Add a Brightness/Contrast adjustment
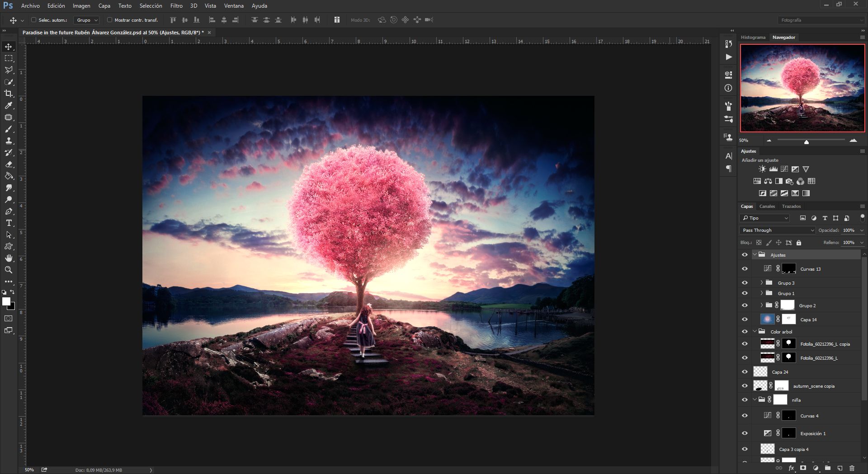 [x=762, y=169]
